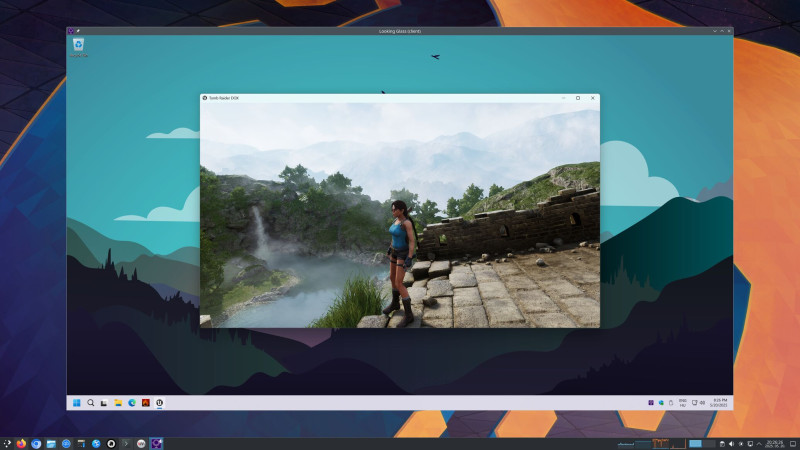Click blue globe icon in KDE panel
This screenshot has width=800, height=450.
pyautogui.click(x=96, y=444)
